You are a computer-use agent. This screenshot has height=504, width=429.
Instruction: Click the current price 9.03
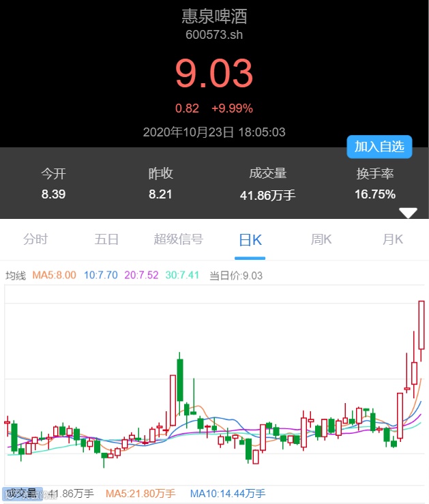point(214,73)
